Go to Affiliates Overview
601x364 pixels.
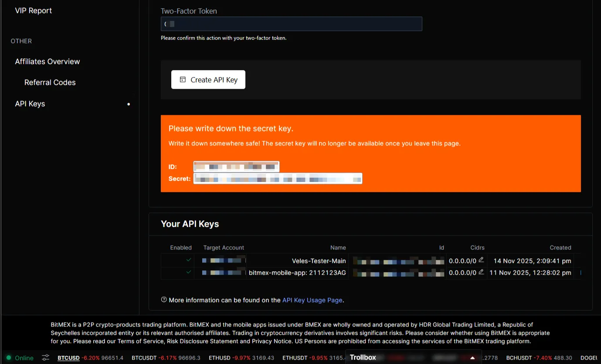(48, 61)
